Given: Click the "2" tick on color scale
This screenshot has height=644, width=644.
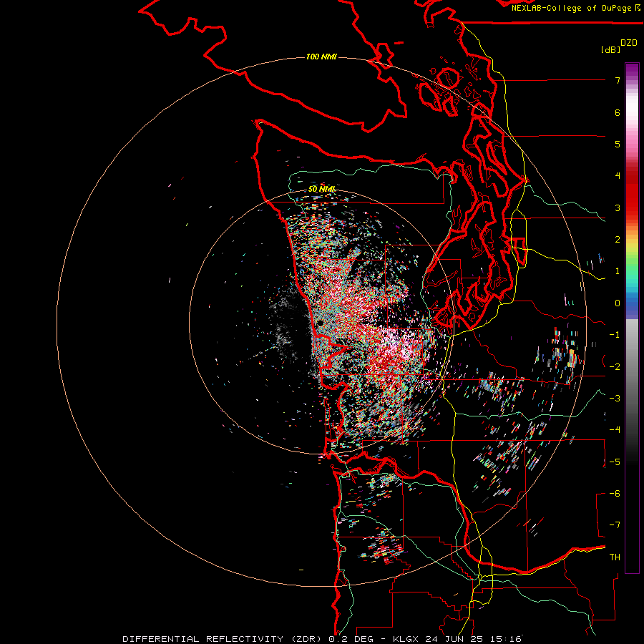Looking at the screenshot, I should pos(618,240).
